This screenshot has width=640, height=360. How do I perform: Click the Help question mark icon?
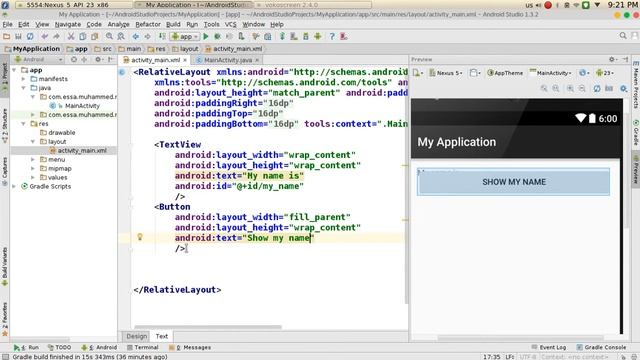tap(332, 36)
